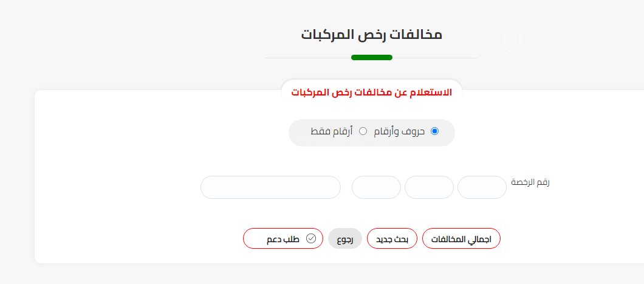Viewport: 644px width, 284px height.
Task: Click the "اجمالي المخالفات" button
Action: (x=461, y=239)
